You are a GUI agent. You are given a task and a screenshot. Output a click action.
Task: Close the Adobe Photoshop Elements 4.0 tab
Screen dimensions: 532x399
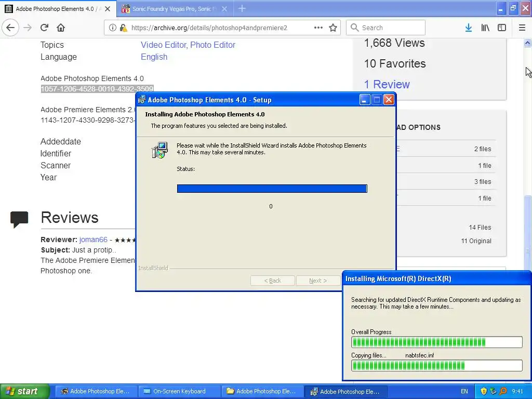(108, 9)
